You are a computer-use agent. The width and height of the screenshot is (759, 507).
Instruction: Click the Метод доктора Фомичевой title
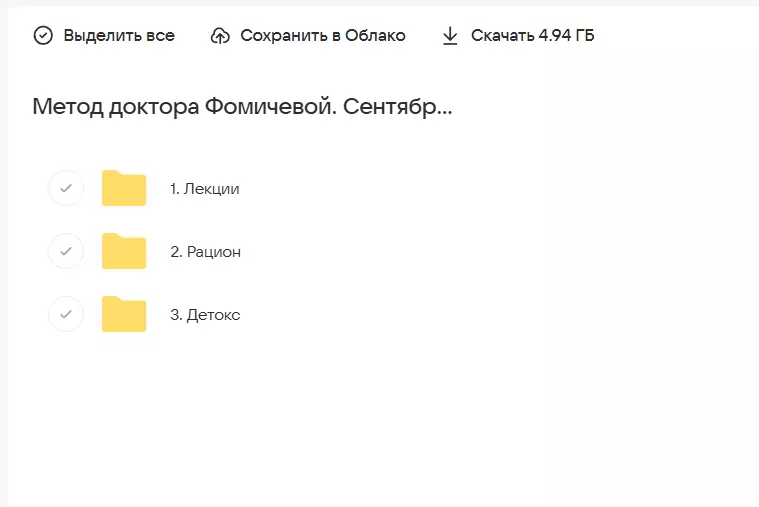click(x=185, y=106)
